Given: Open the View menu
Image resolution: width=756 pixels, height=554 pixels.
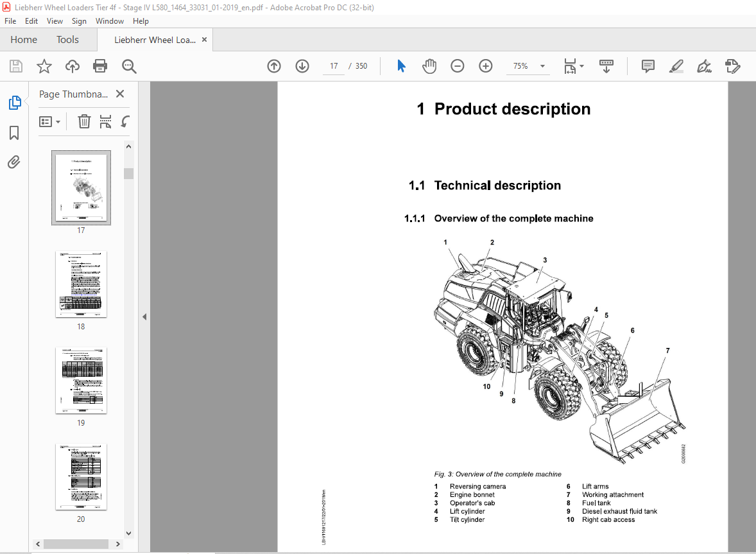Looking at the screenshot, I should click(55, 21).
